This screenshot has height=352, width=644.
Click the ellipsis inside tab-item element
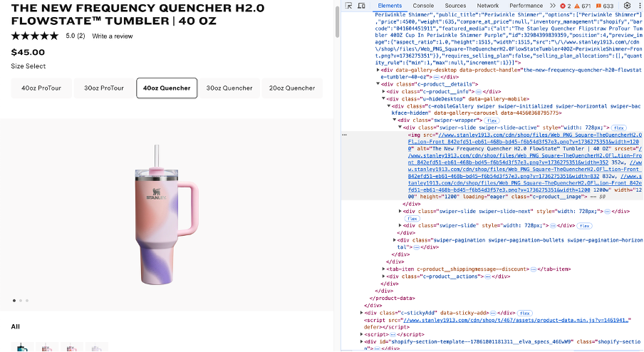(533, 269)
